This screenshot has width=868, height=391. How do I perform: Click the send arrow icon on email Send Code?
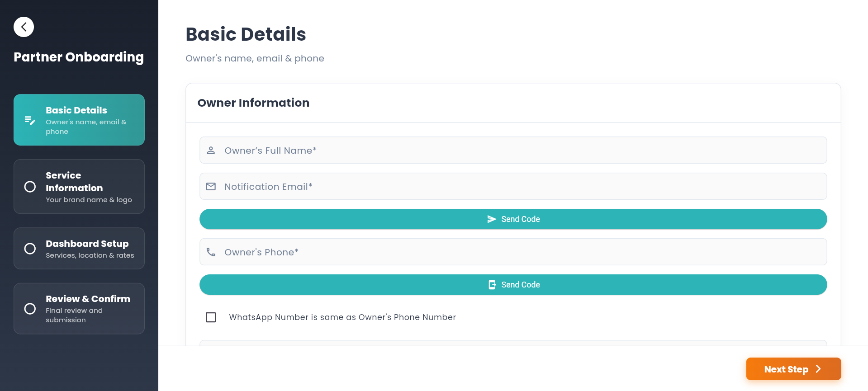click(492, 219)
